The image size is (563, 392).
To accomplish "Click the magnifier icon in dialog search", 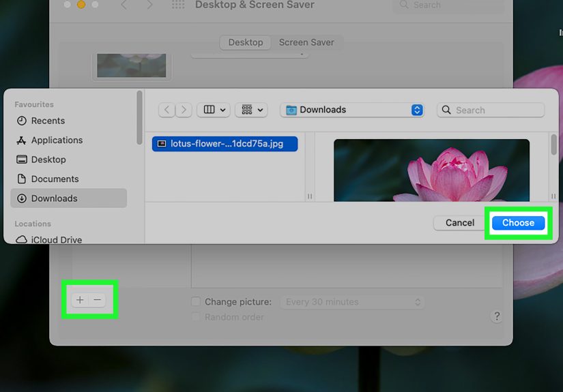I will (x=446, y=110).
